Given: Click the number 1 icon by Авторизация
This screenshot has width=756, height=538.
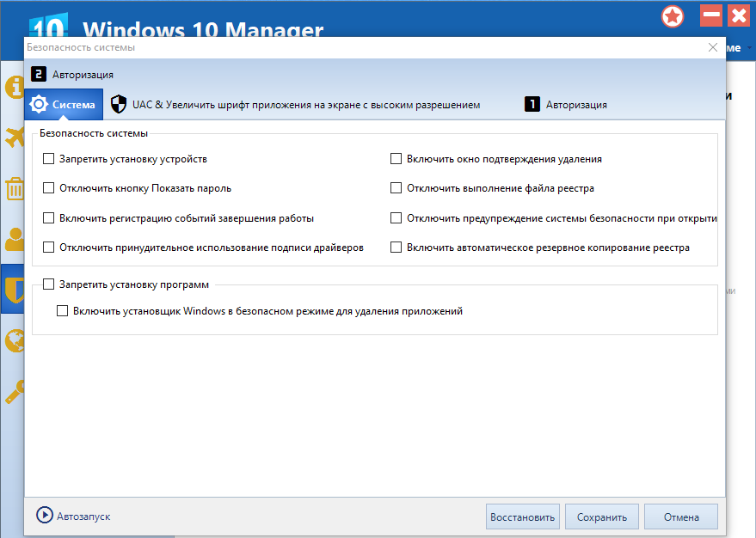Looking at the screenshot, I should click(532, 104).
